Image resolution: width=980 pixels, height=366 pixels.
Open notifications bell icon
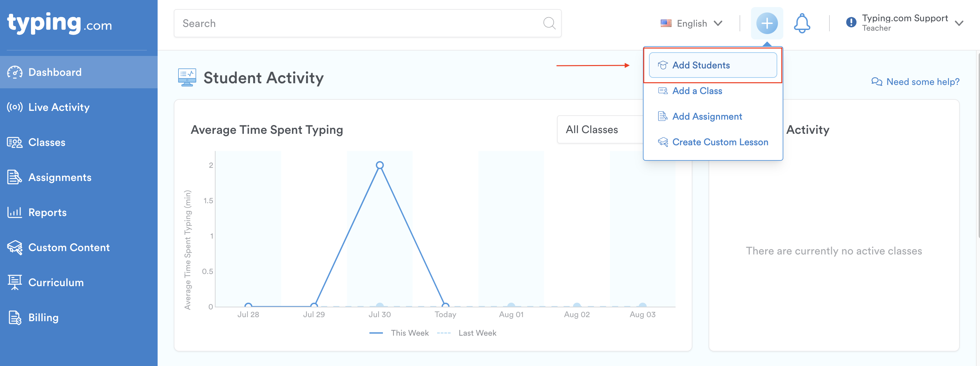[x=802, y=23]
